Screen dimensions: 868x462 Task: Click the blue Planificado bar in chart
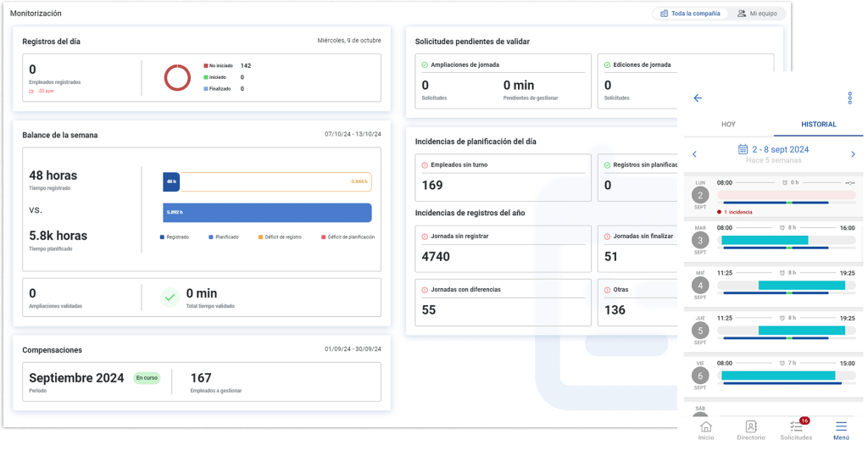pos(267,212)
